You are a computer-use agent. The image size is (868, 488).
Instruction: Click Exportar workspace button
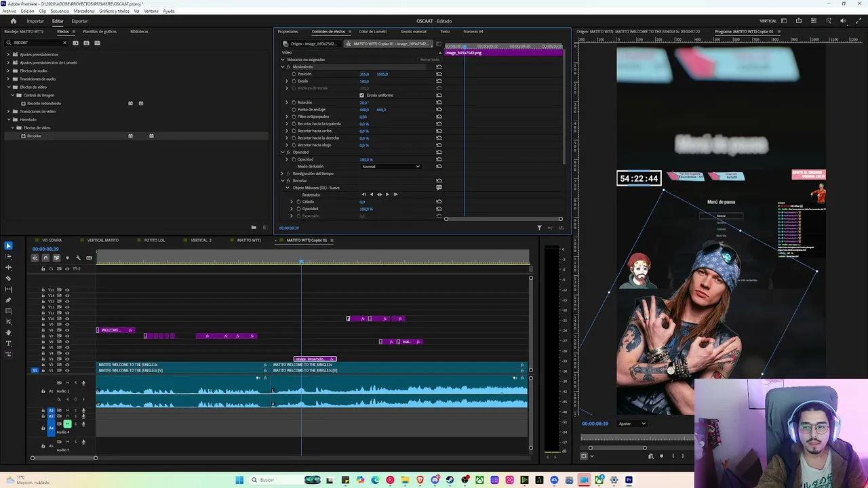pyautogui.click(x=79, y=21)
